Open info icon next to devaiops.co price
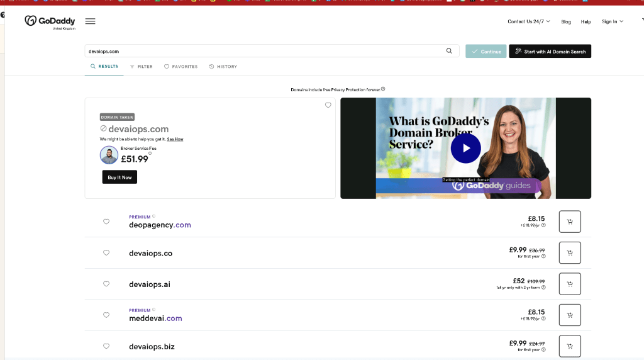This screenshot has height=360, width=644. (543, 256)
